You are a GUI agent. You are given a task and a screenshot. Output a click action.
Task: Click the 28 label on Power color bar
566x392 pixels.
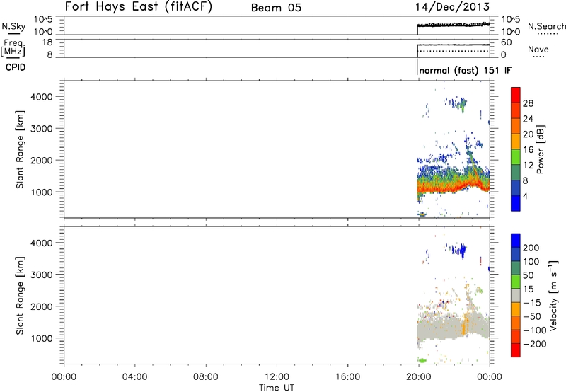pos(528,103)
